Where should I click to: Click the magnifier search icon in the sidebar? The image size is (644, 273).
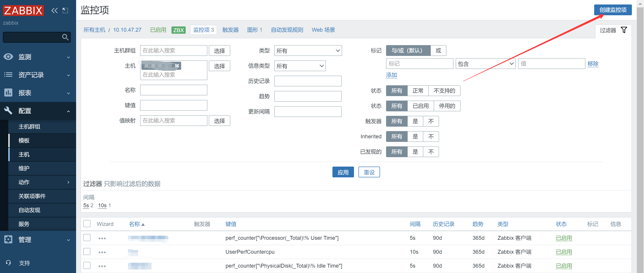65,37
